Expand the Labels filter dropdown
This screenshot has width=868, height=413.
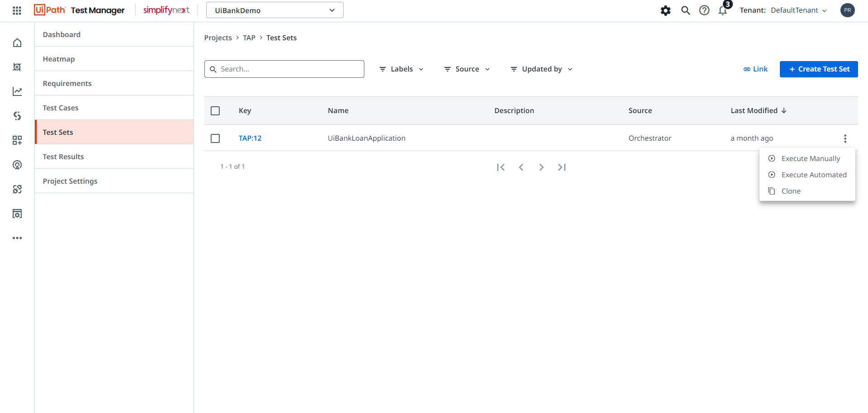[401, 69]
